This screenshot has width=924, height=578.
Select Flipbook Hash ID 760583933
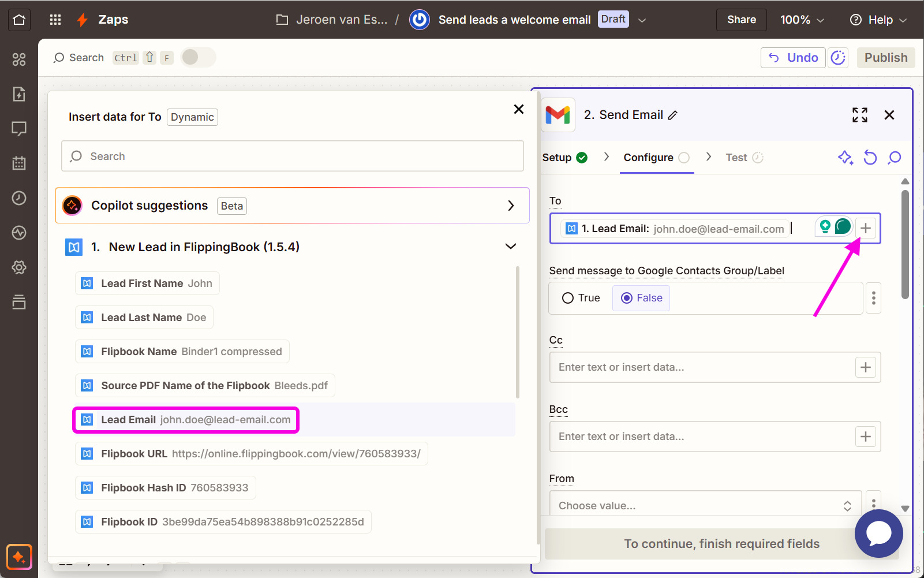[166, 488]
